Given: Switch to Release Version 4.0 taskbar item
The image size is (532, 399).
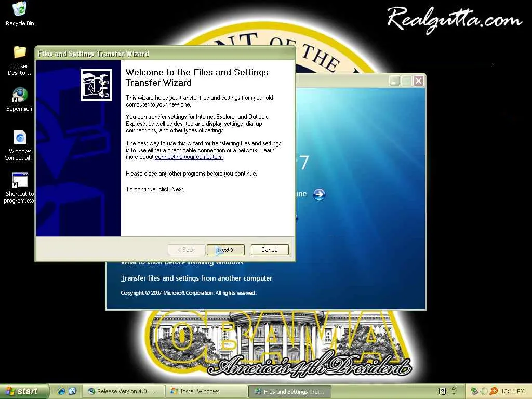Looking at the screenshot, I should click(x=124, y=391).
